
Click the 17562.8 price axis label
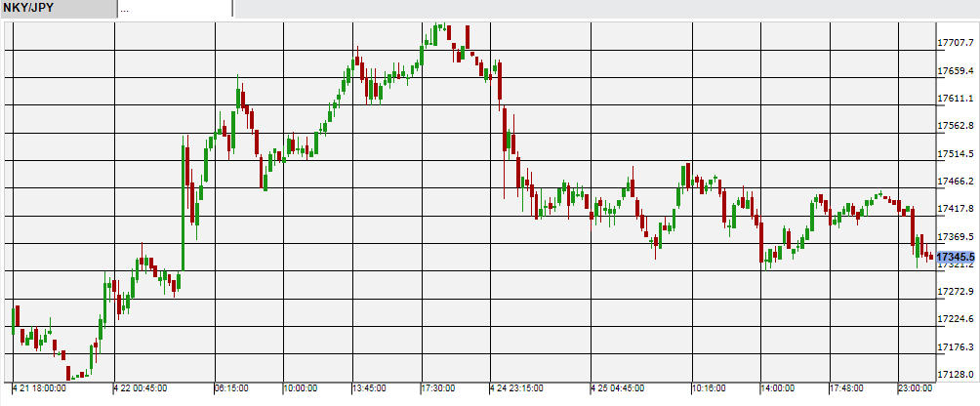tap(956, 126)
